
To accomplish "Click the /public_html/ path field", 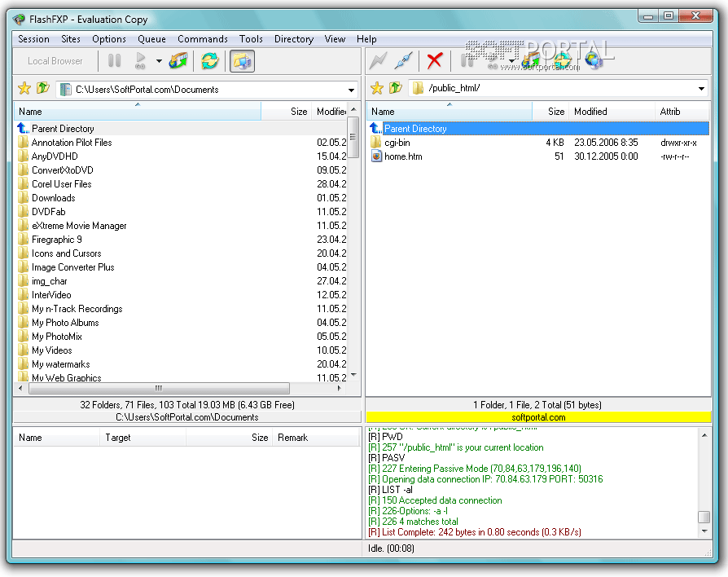I will coord(559,88).
